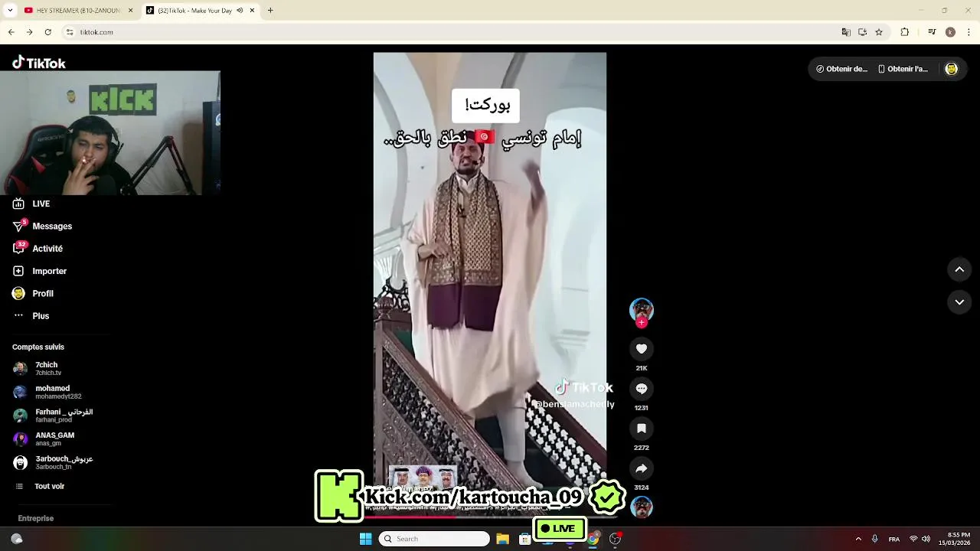
Task: Translate this page icon
Action: (x=846, y=32)
